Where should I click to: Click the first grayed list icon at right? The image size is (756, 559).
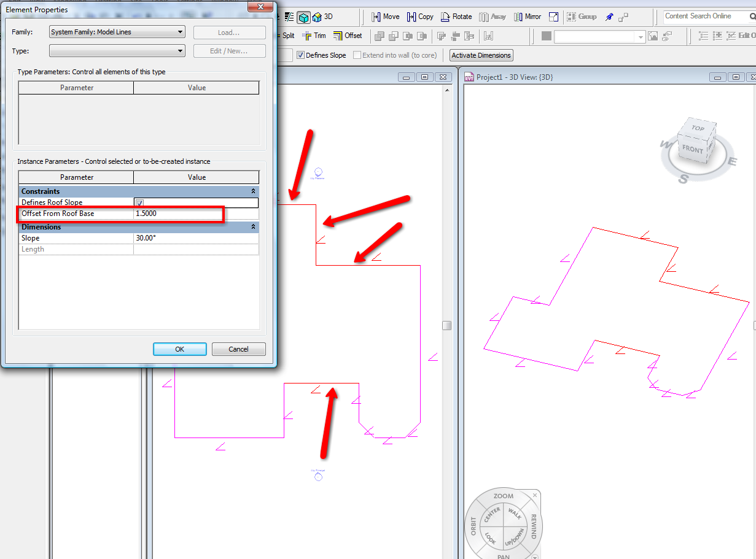pyautogui.click(x=704, y=36)
